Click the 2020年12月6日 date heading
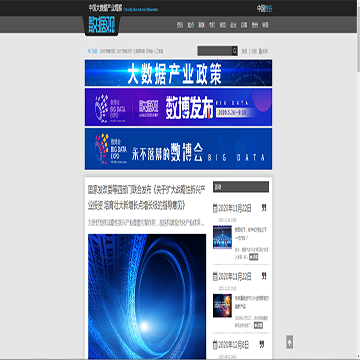Viewport: 360px width, 360px height. pyautogui.click(x=233, y=345)
